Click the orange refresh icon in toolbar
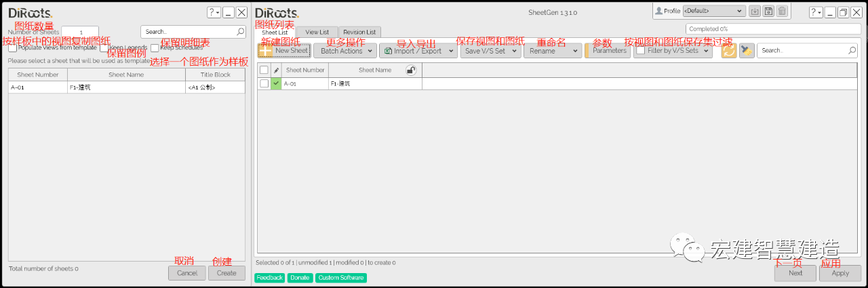The height and width of the screenshot is (288, 868). (x=729, y=51)
